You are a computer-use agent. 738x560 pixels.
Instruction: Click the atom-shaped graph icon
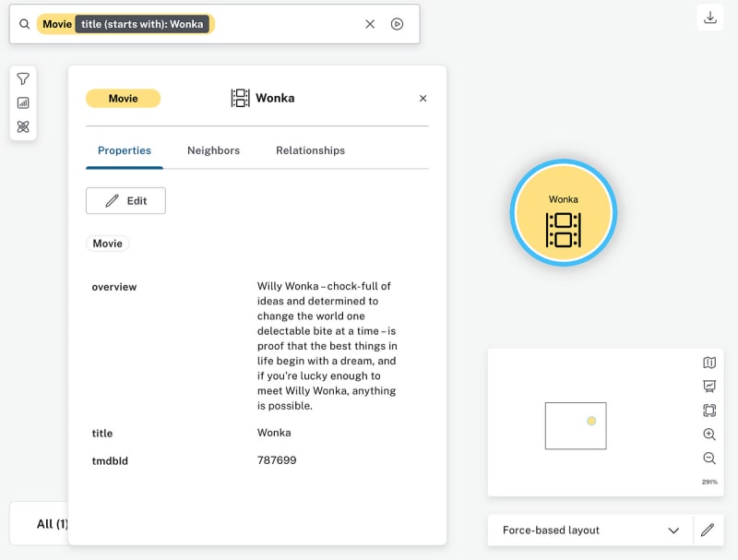(x=23, y=126)
